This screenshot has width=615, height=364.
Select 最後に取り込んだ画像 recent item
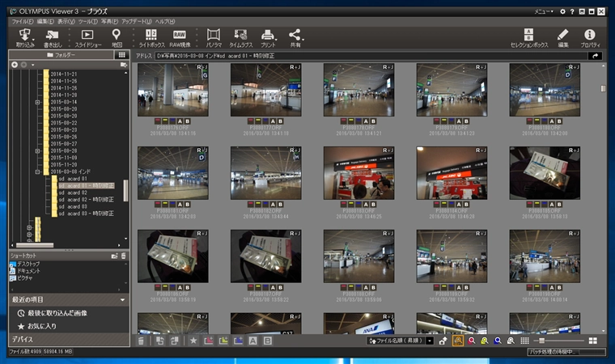(57, 313)
